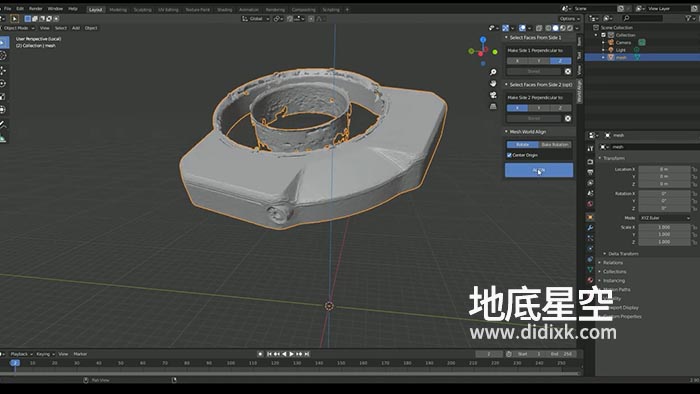Set Side 1 perpendicular to Z

pos(560,61)
